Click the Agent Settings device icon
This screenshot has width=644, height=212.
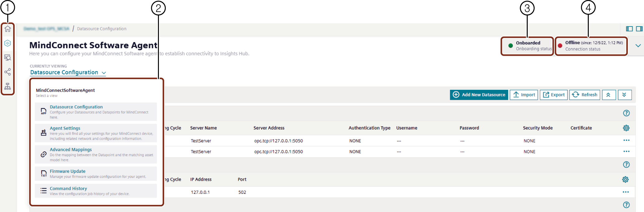point(44,133)
